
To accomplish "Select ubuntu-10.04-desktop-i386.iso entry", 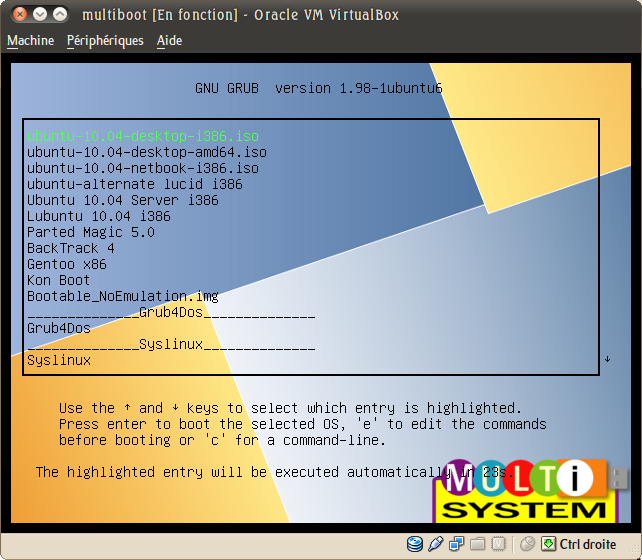I will [x=143, y=136].
